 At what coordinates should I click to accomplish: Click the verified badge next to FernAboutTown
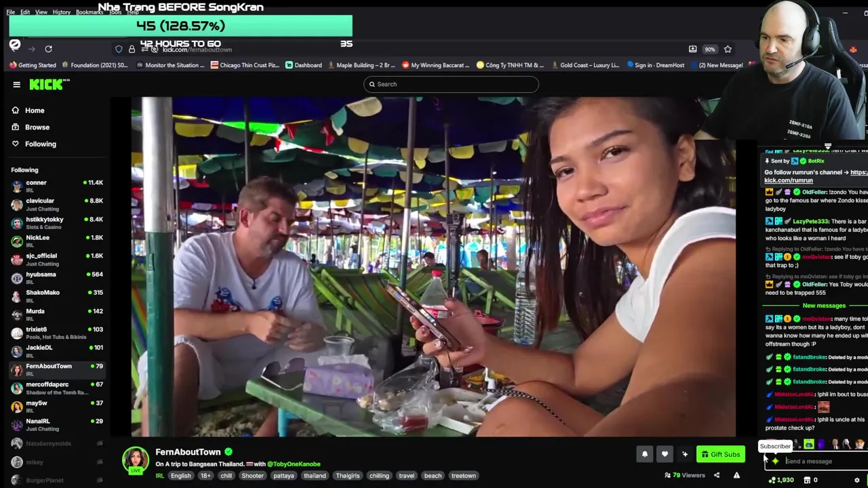tap(229, 451)
